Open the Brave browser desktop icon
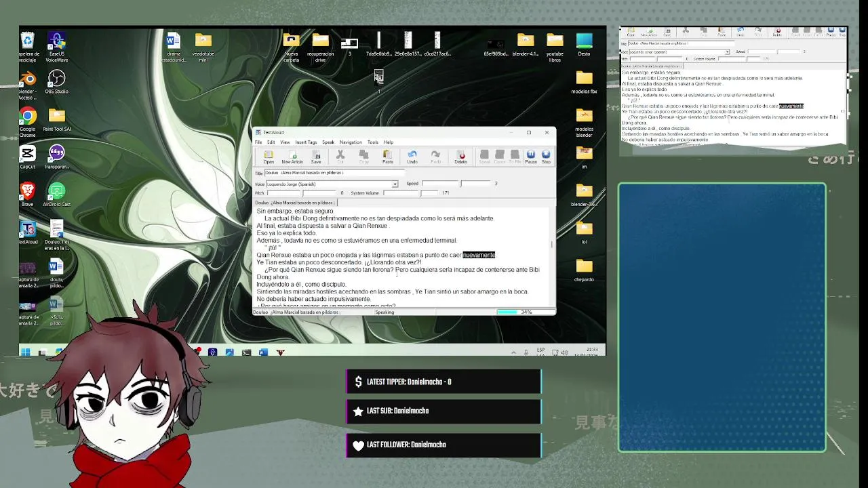Image resolution: width=868 pixels, height=488 pixels. tap(28, 195)
